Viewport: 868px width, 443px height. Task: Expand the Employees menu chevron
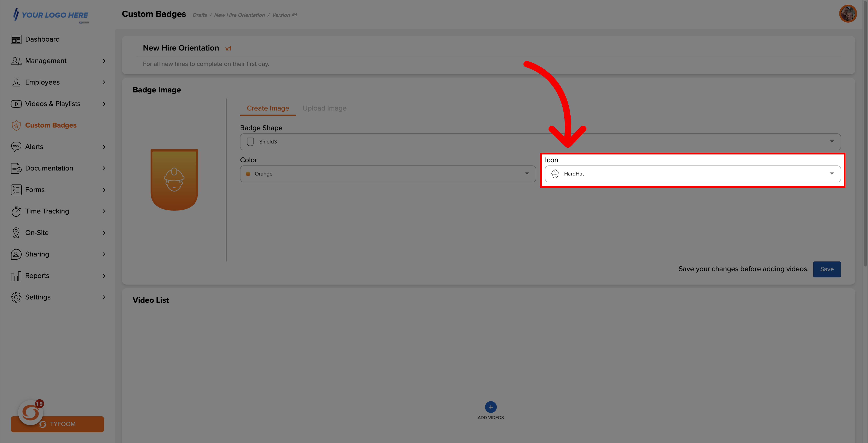(104, 83)
